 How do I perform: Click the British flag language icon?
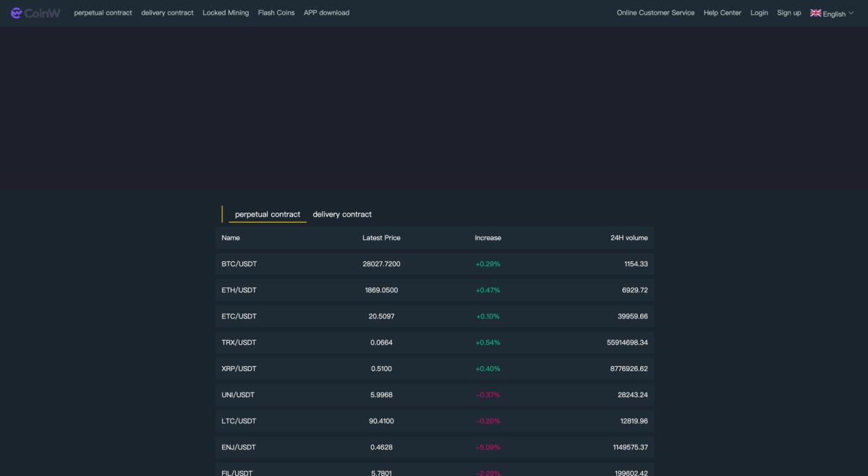click(816, 12)
